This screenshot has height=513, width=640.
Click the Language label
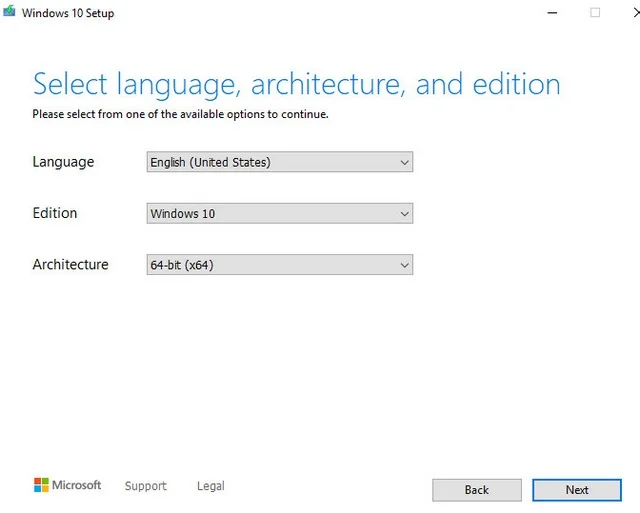pyautogui.click(x=63, y=162)
